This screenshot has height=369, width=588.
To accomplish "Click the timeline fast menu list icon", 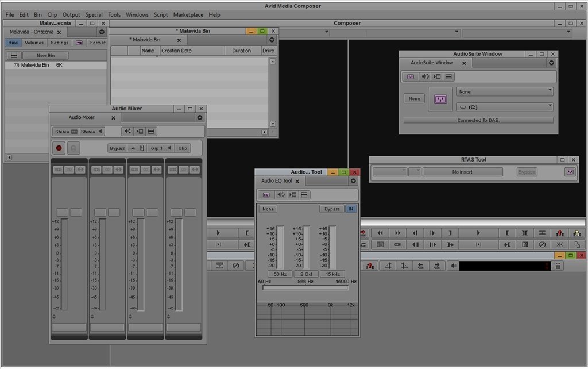I will [558, 266].
